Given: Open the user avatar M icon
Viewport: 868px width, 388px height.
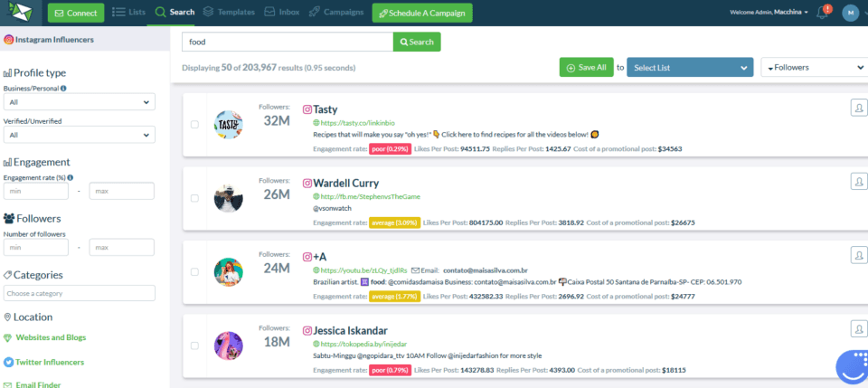Looking at the screenshot, I should (850, 13).
